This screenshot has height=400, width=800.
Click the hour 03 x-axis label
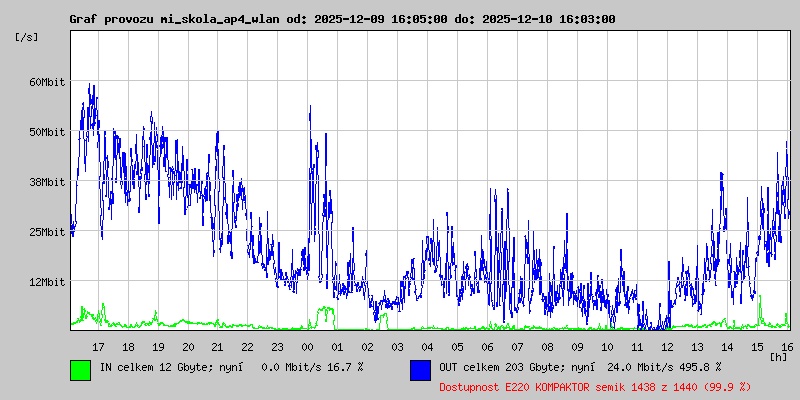point(397,347)
